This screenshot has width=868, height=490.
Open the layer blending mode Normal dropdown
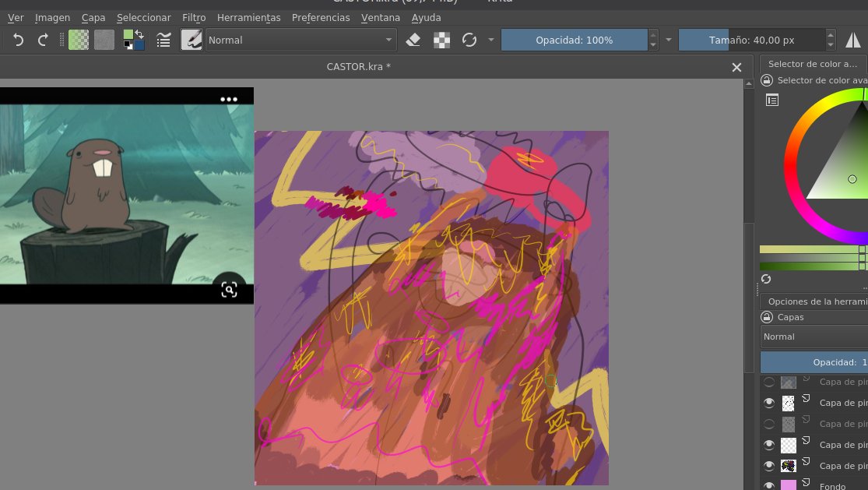point(814,337)
